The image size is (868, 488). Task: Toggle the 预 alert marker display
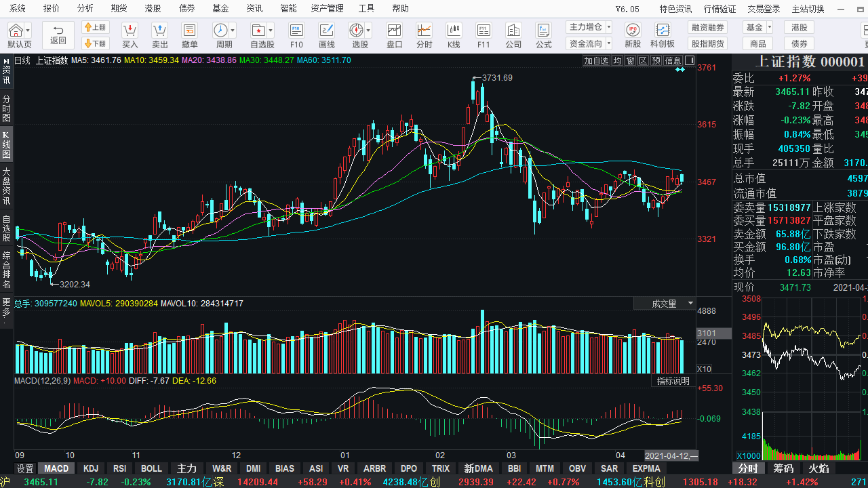(656, 60)
